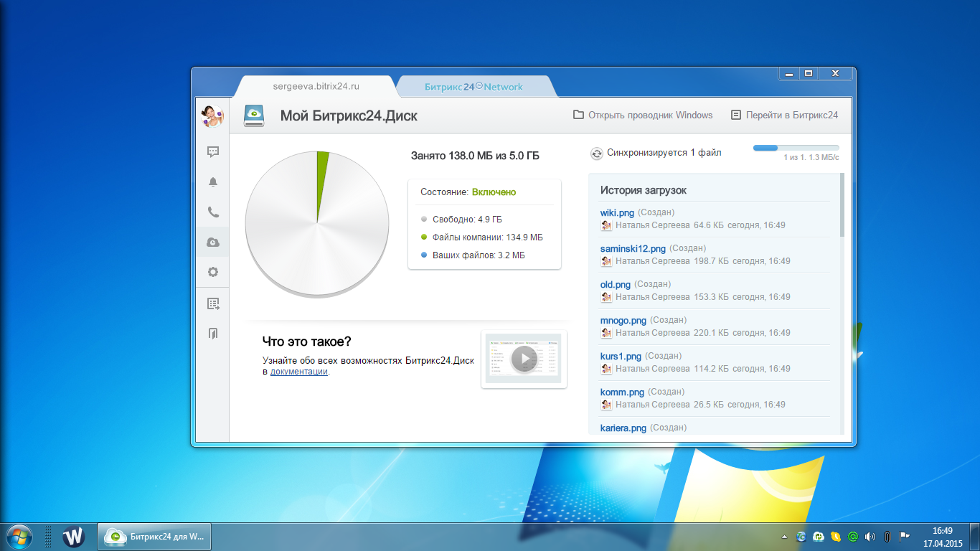The height and width of the screenshot is (551, 980).
Task: Select the sergeeva.bitrix24.ru tab
Action: pyautogui.click(x=316, y=86)
